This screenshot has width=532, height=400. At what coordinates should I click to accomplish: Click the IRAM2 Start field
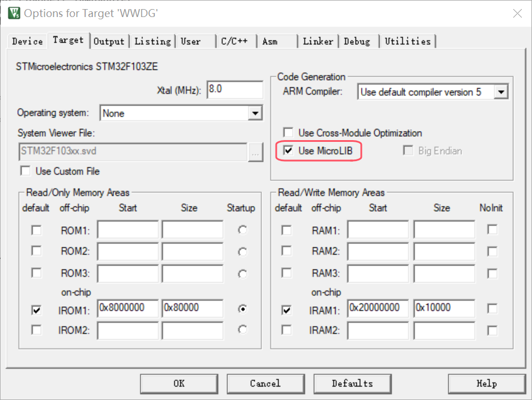(x=378, y=330)
